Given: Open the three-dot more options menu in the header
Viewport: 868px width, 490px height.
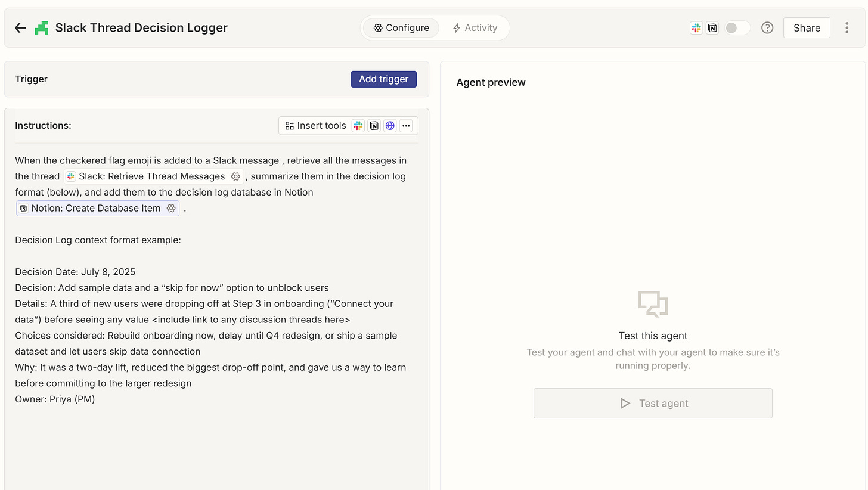Looking at the screenshot, I should (847, 28).
